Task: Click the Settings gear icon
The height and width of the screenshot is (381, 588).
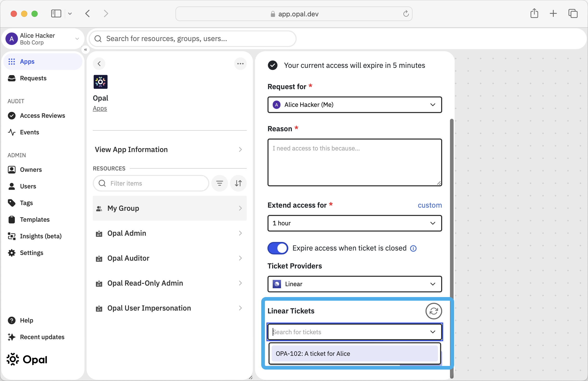Action: (x=12, y=253)
